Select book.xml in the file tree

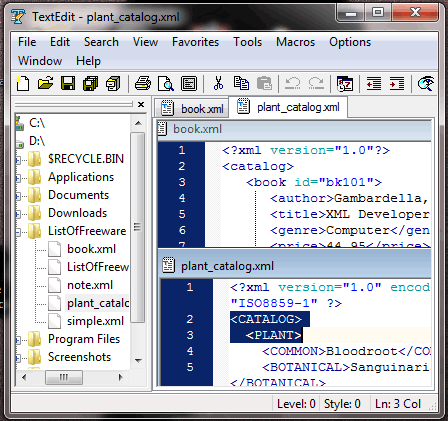(x=91, y=249)
